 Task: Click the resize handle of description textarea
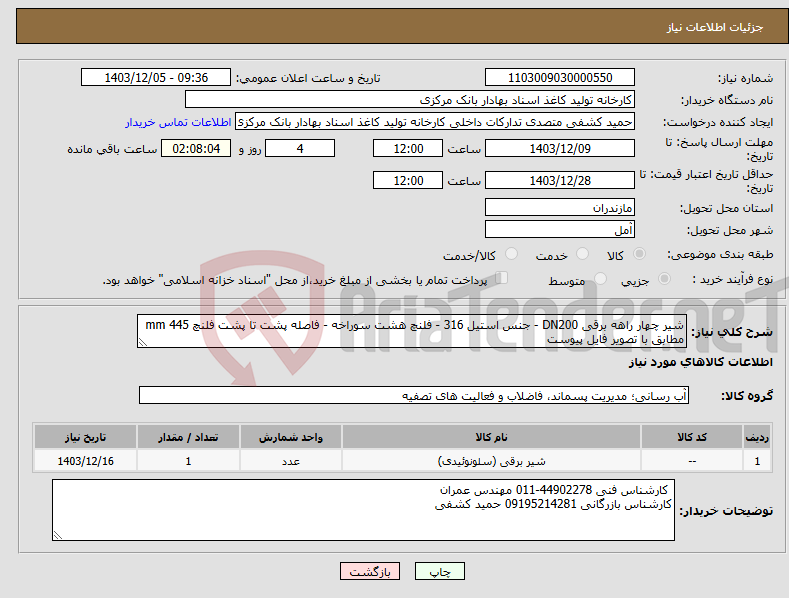(143, 342)
